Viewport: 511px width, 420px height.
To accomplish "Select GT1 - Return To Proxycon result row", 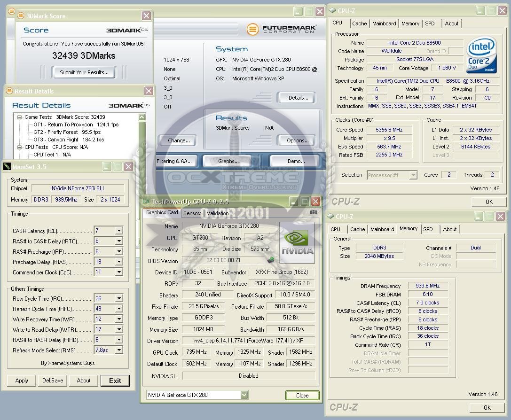I will [76, 124].
